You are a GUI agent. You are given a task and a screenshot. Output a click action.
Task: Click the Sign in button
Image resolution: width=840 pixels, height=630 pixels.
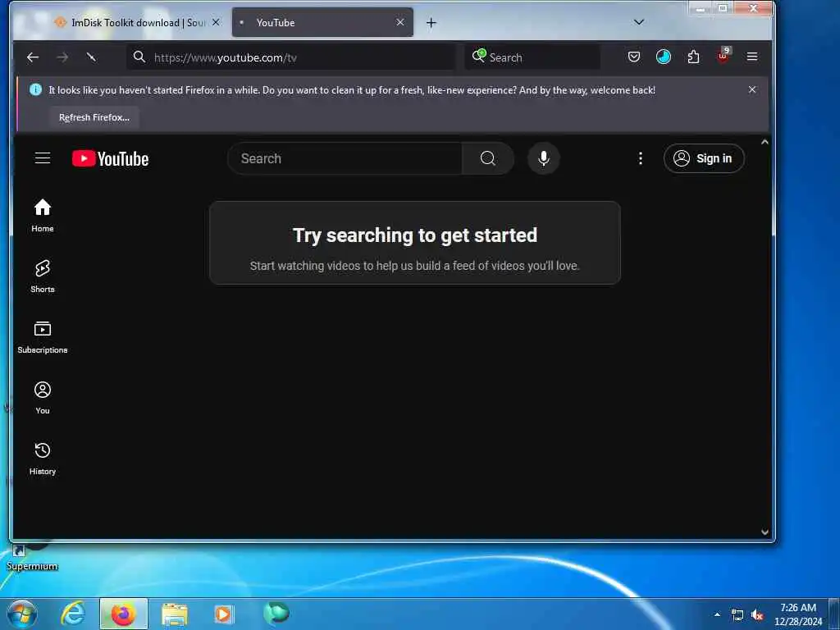pos(704,158)
